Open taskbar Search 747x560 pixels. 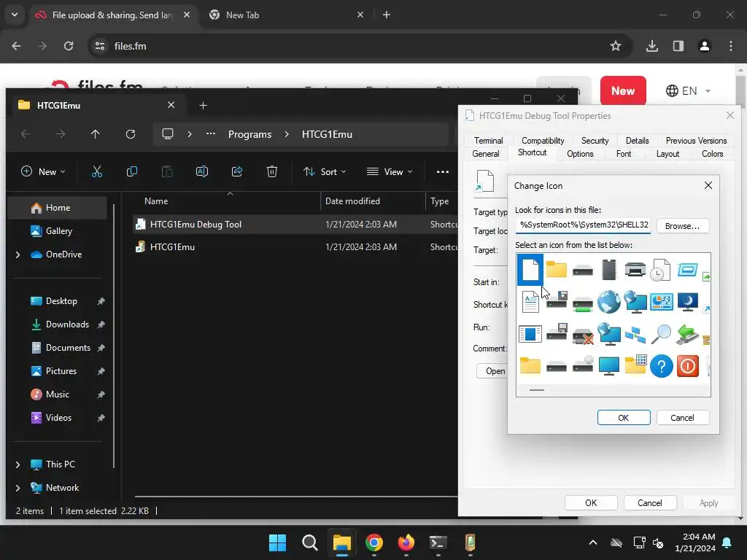click(309, 542)
